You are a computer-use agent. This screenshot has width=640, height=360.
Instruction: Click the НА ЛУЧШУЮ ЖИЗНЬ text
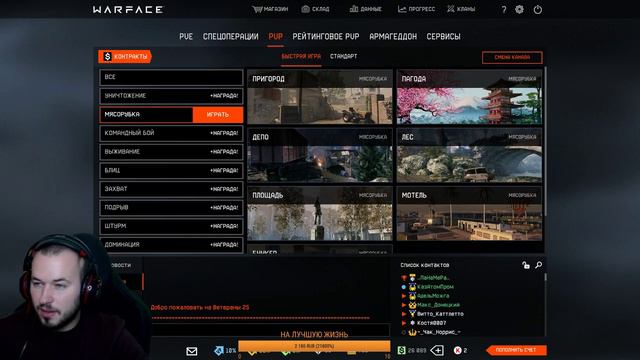click(x=314, y=335)
